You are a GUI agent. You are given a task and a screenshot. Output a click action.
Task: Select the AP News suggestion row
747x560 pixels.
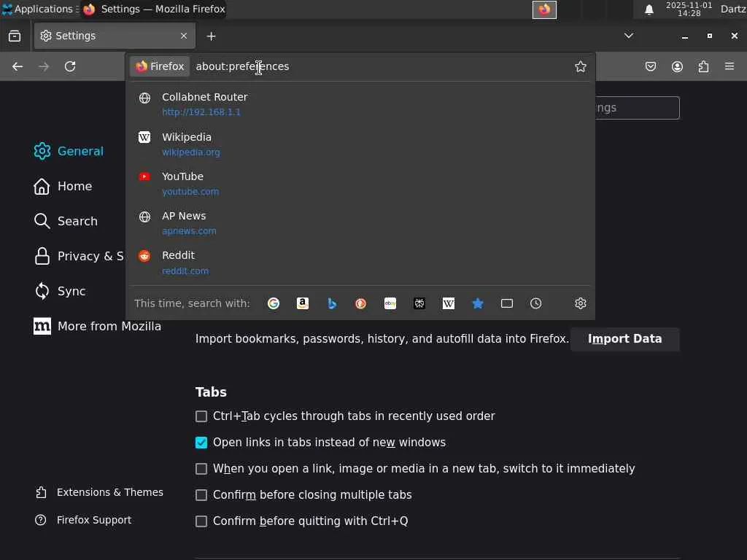coord(360,223)
